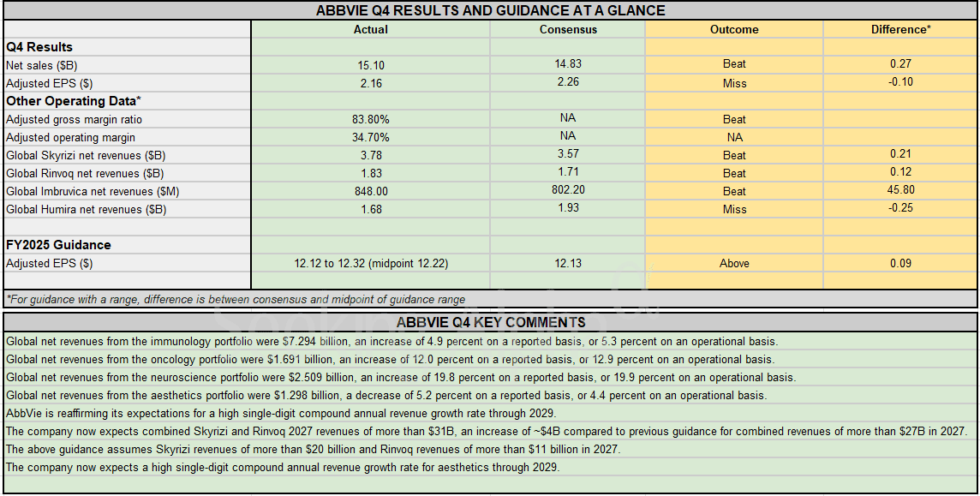The image size is (980, 496).
Task: Click the 'Outcome' column header cell
Action: click(734, 29)
